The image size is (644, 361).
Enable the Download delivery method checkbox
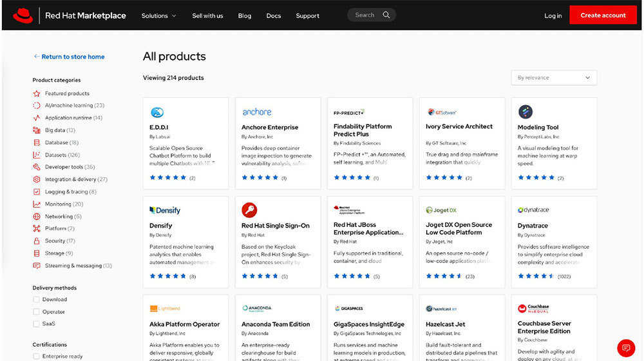pos(37,300)
